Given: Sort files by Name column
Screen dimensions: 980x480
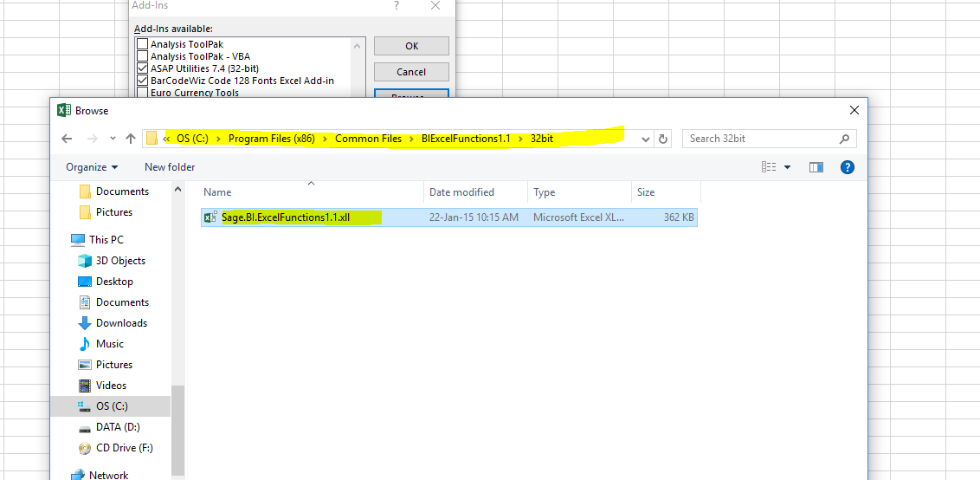Looking at the screenshot, I should click(311, 192).
